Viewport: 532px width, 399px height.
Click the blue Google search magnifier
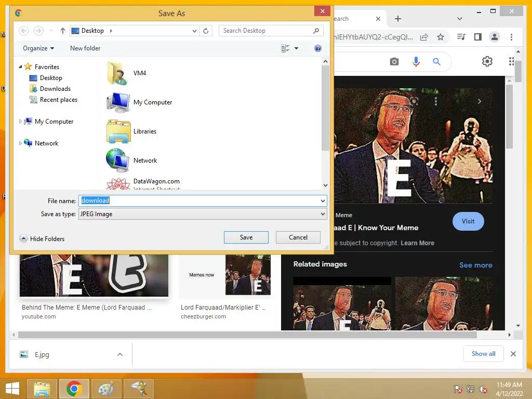(x=436, y=61)
